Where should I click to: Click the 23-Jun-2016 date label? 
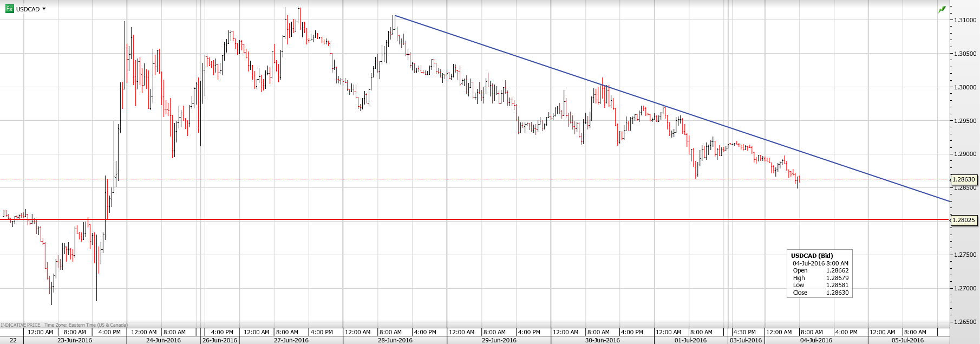(x=75, y=340)
